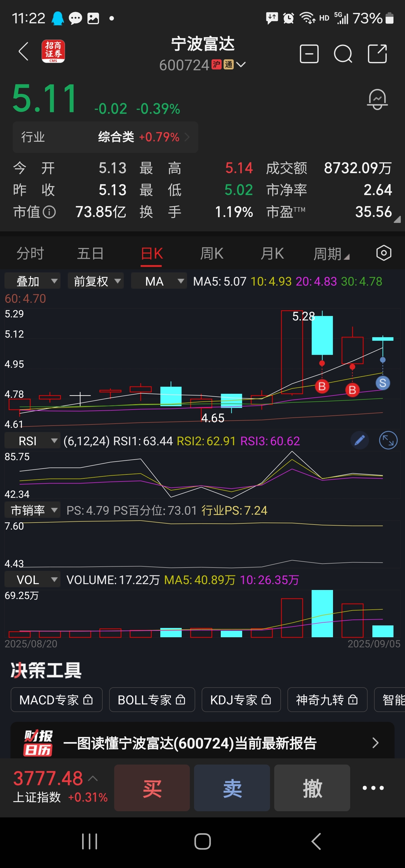
Task: Open more options three-dot icon
Action: click(373, 788)
